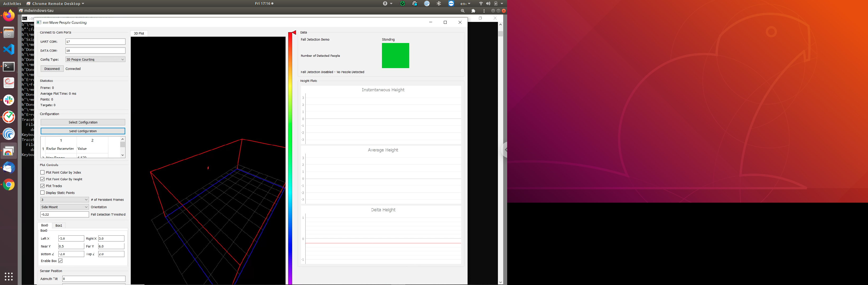Open the Bluetooth indicator in the top bar

pos(439,3)
